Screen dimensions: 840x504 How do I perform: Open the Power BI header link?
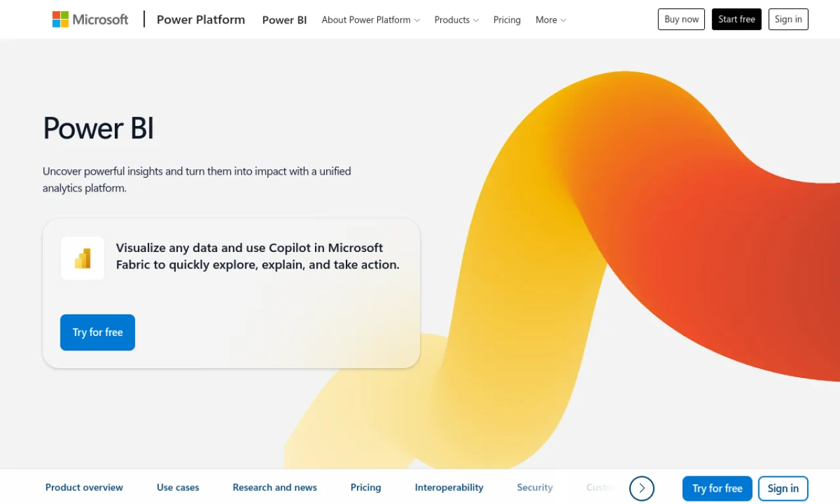(284, 20)
